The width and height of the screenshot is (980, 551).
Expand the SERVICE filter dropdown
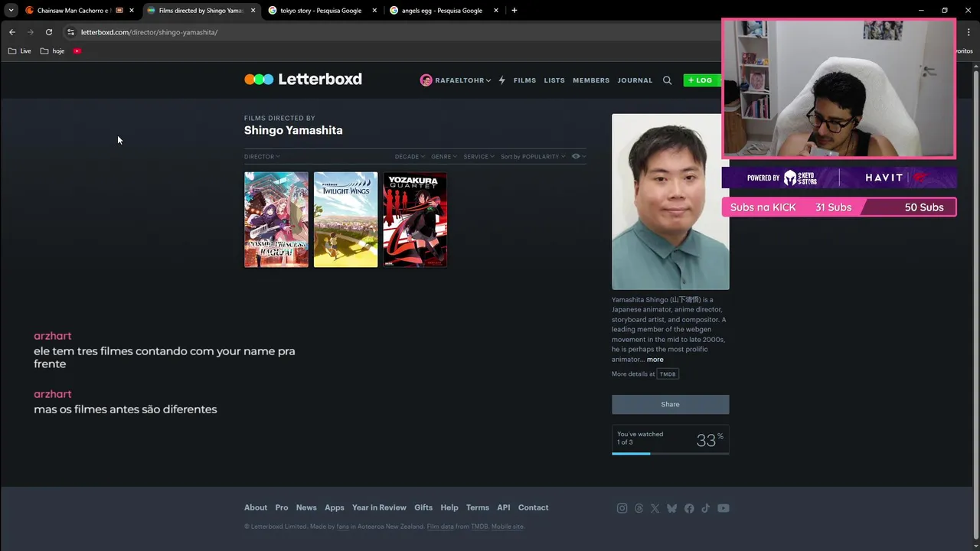479,157
